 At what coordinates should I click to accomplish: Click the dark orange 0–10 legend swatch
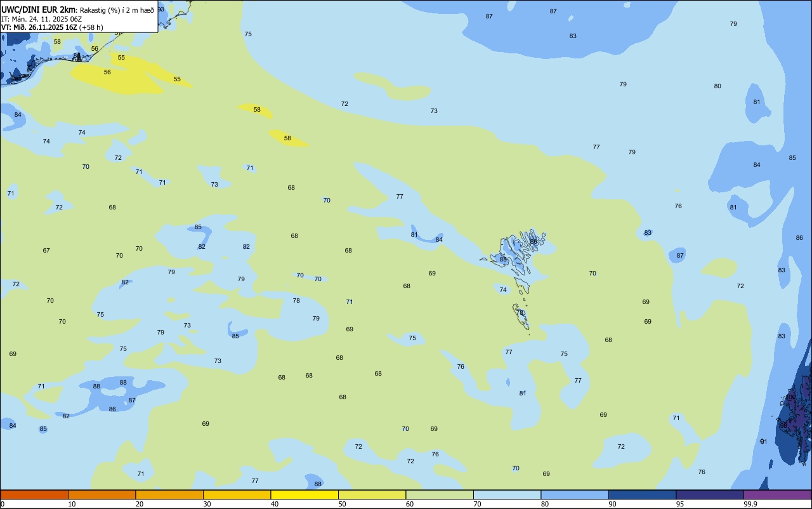click(x=34, y=494)
